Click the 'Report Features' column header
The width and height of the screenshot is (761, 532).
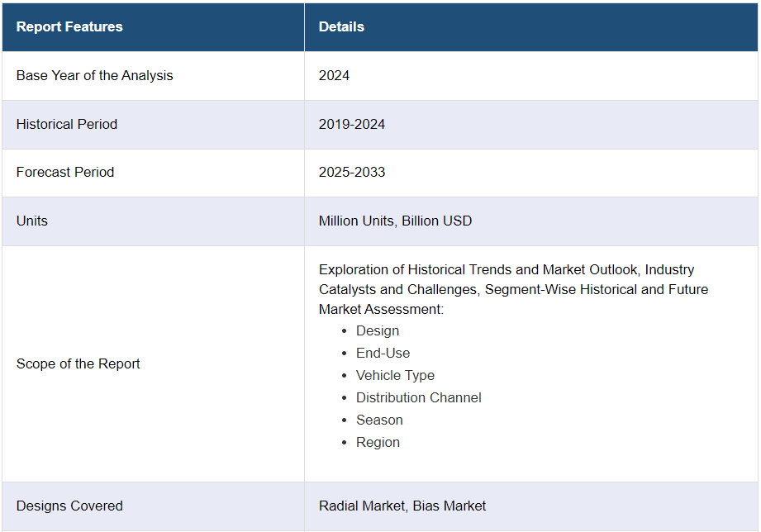[69, 26]
